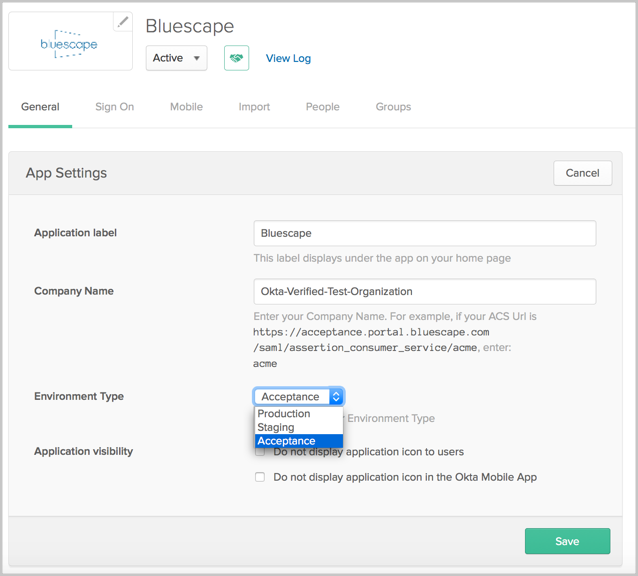Select the People tab

322,107
